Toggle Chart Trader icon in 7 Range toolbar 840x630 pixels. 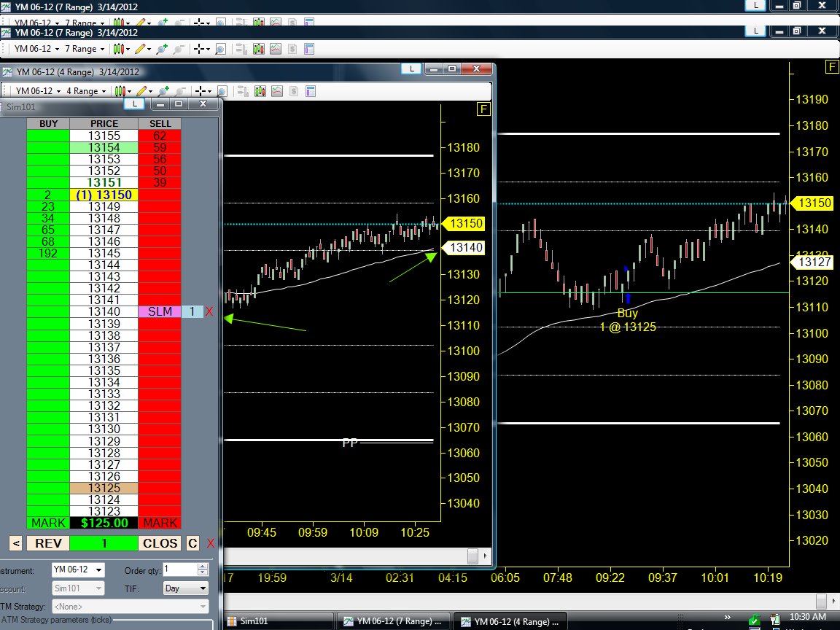241,49
